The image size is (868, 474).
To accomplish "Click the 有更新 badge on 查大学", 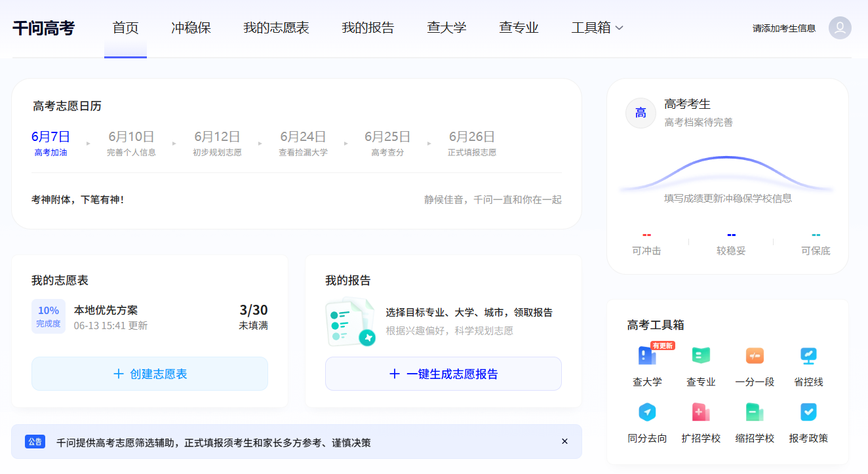I will (x=663, y=346).
